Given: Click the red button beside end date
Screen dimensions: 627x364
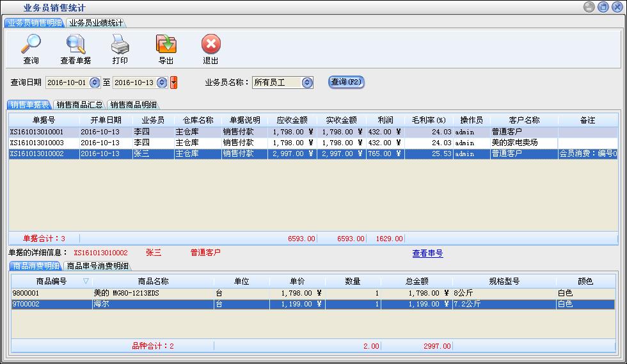Looking at the screenshot, I should 173,83.
